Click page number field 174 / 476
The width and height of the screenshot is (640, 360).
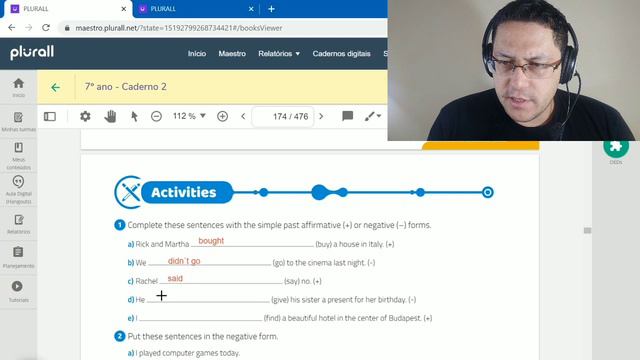click(x=282, y=117)
